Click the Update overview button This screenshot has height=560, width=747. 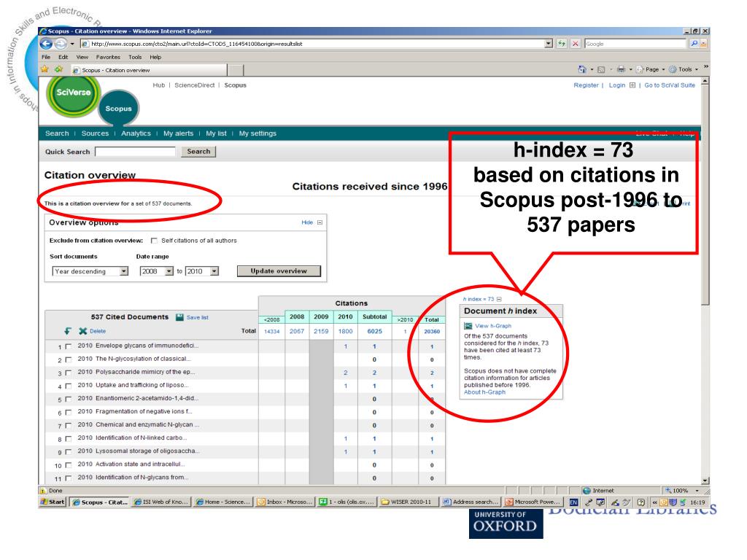coord(279,271)
